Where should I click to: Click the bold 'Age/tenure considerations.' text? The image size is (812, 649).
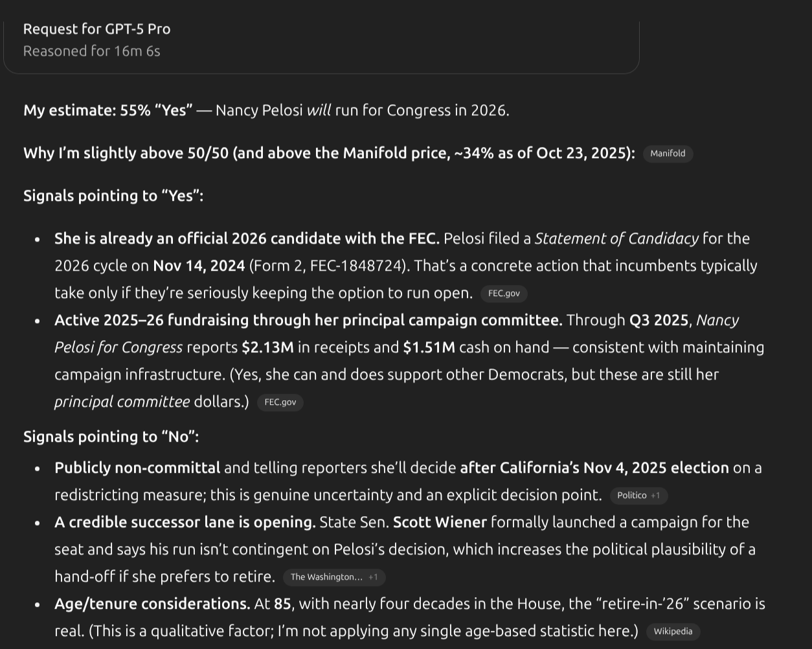coord(152,604)
